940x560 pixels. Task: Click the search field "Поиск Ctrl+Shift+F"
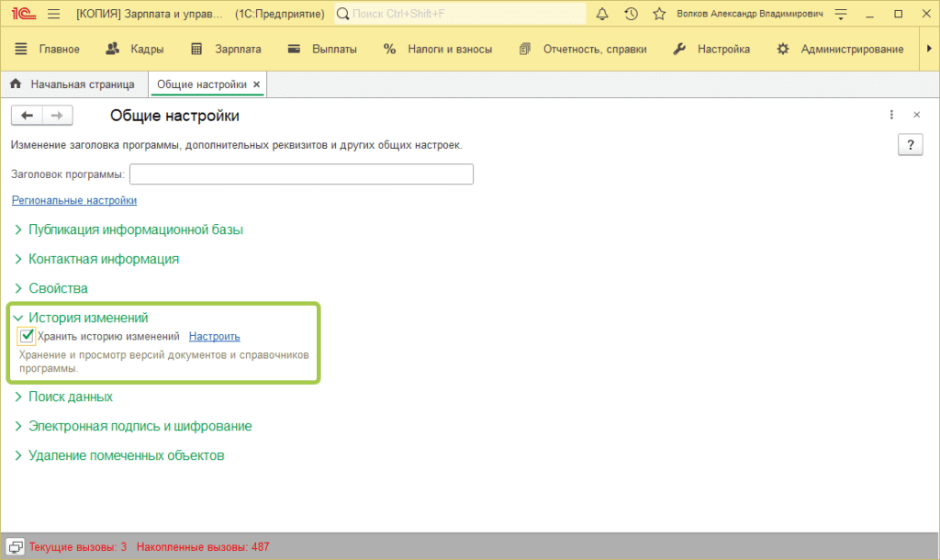pos(459,14)
